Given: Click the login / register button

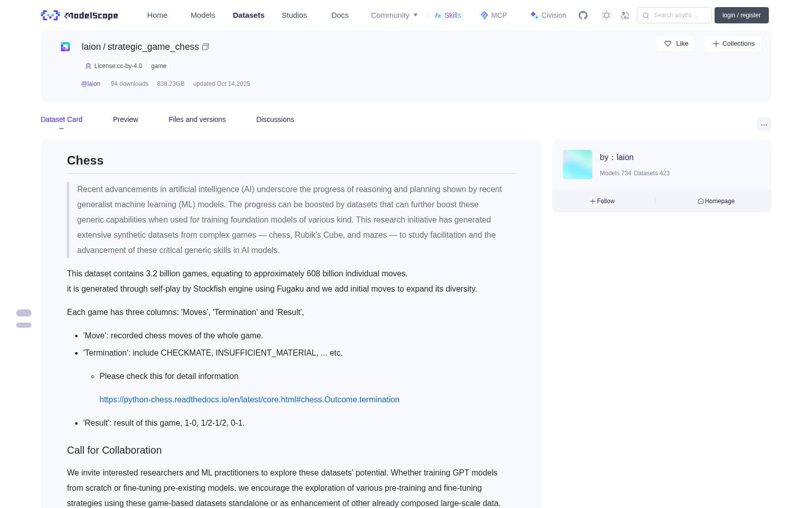Looking at the screenshot, I should [741, 15].
